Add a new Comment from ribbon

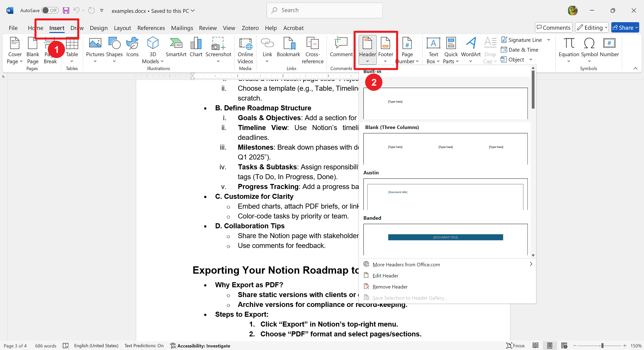tap(341, 47)
